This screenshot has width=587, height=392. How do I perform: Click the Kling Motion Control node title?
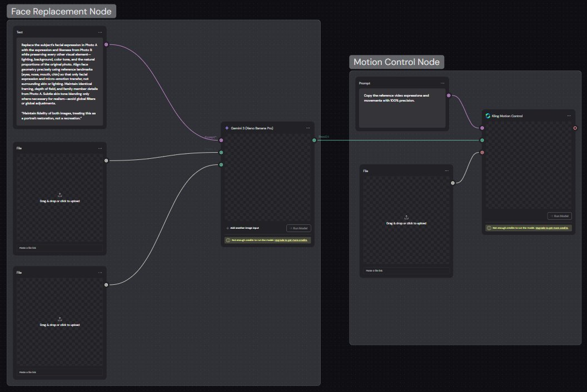click(507, 116)
